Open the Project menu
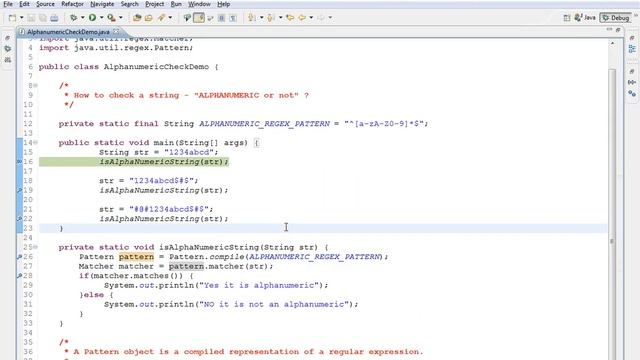The width and height of the screenshot is (640, 360). 155,4
